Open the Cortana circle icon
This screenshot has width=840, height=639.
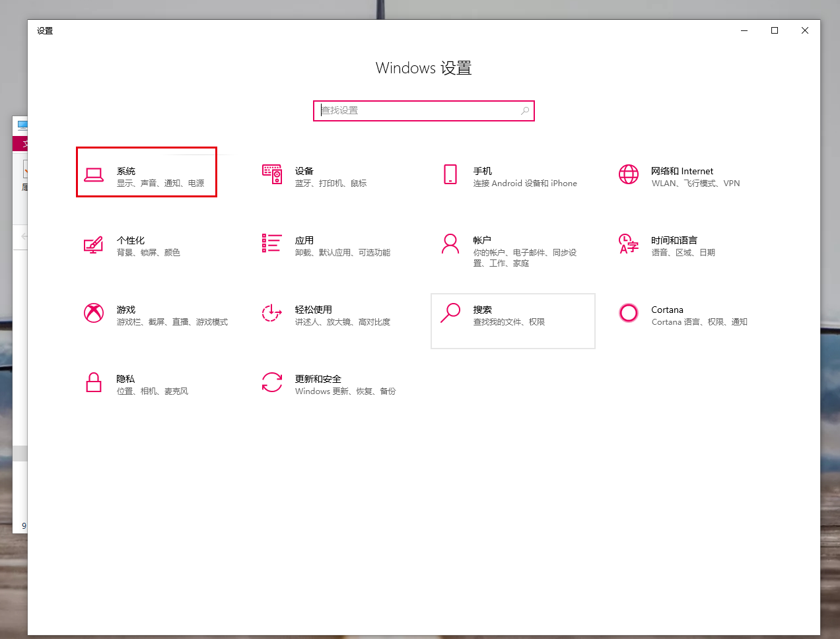pos(629,313)
